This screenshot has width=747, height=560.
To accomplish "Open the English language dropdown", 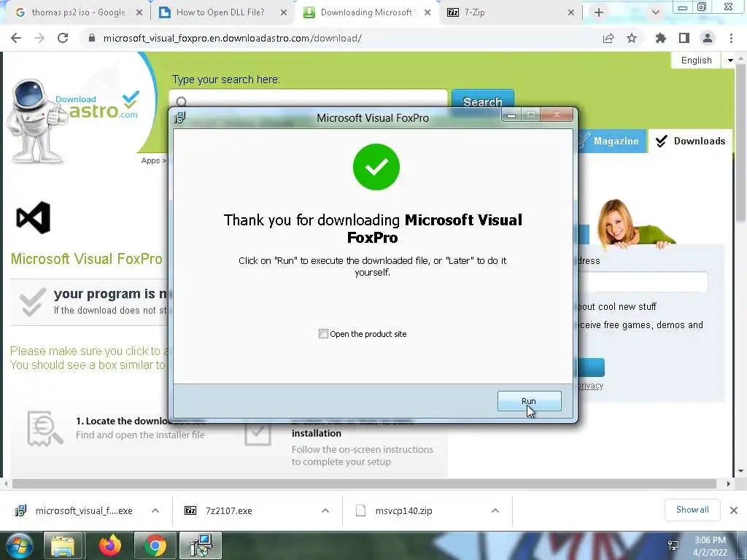I will [x=703, y=60].
